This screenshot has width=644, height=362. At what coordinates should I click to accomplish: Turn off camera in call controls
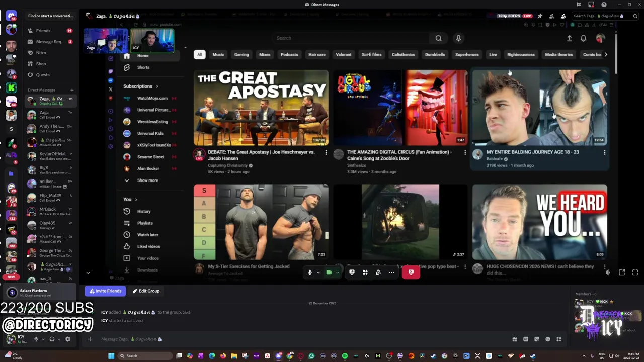tap(329, 272)
